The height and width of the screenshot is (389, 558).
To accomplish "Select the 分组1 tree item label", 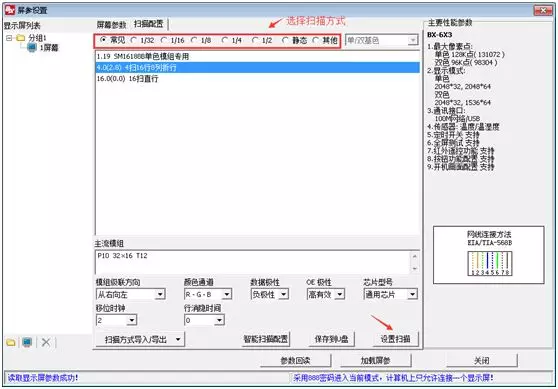I will [37, 38].
